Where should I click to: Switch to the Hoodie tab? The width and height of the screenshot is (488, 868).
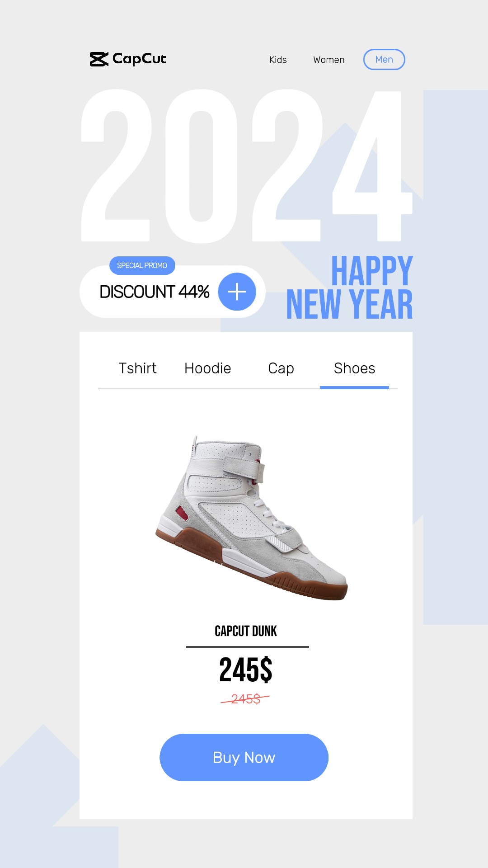point(208,368)
